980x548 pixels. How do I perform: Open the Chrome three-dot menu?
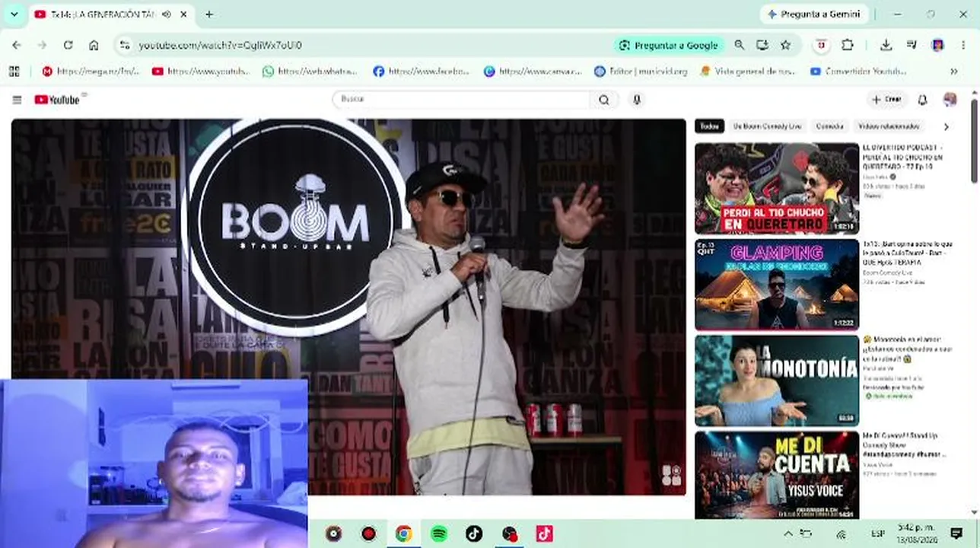(x=963, y=45)
